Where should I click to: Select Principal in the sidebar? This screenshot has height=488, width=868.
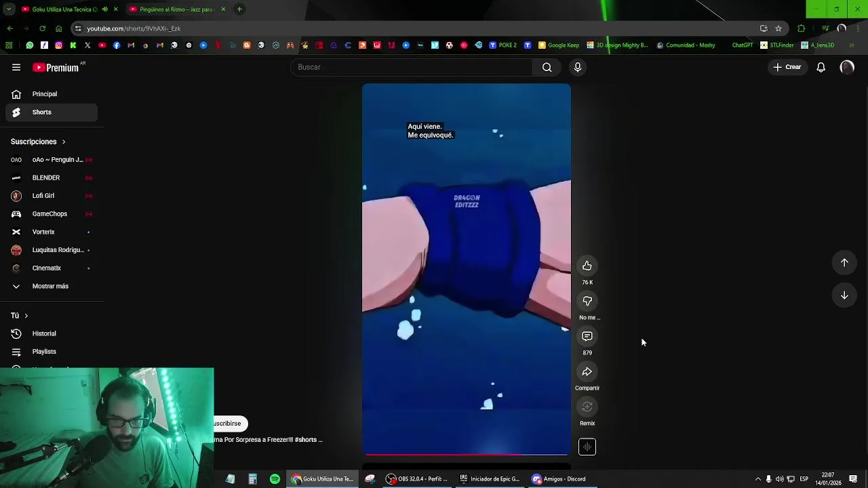[x=52, y=94]
